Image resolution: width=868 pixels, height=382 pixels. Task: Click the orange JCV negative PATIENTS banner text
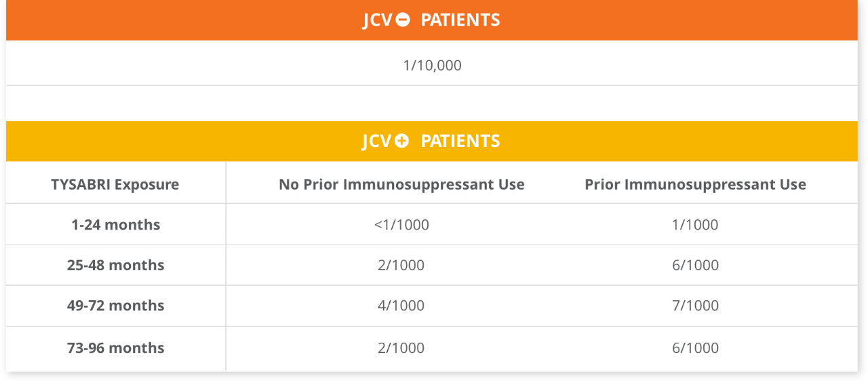coord(431,20)
